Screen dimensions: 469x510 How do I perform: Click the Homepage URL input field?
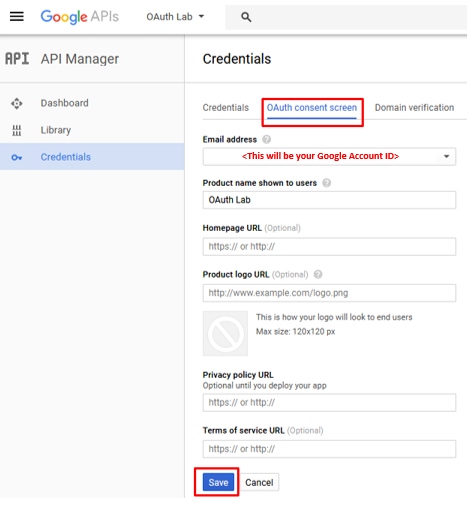point(329,247)
